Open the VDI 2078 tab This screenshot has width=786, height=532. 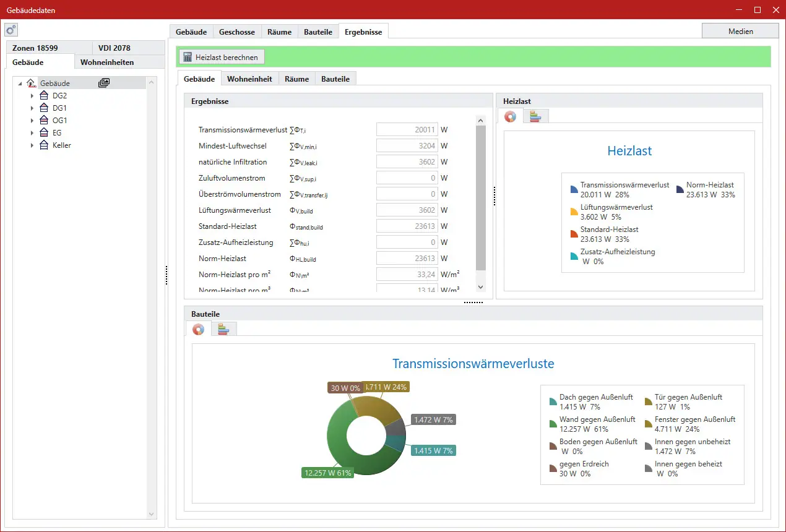(114, 48)
